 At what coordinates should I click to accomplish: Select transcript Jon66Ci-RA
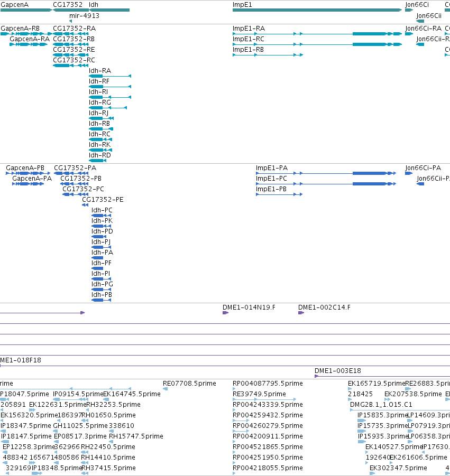409,34
